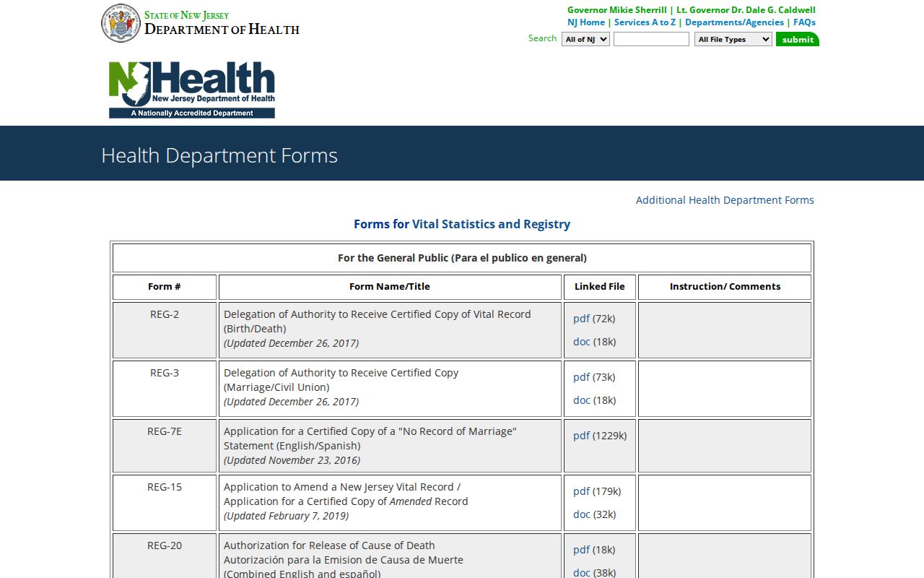
Task: Open Additional Health Department Forms link
Action: [725, 200]
